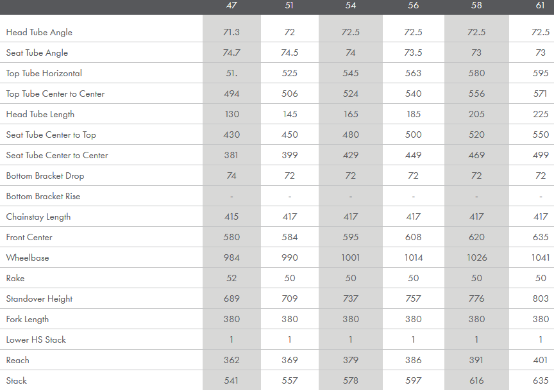Select the Seat Tube Angle row label

coord(37,53)
